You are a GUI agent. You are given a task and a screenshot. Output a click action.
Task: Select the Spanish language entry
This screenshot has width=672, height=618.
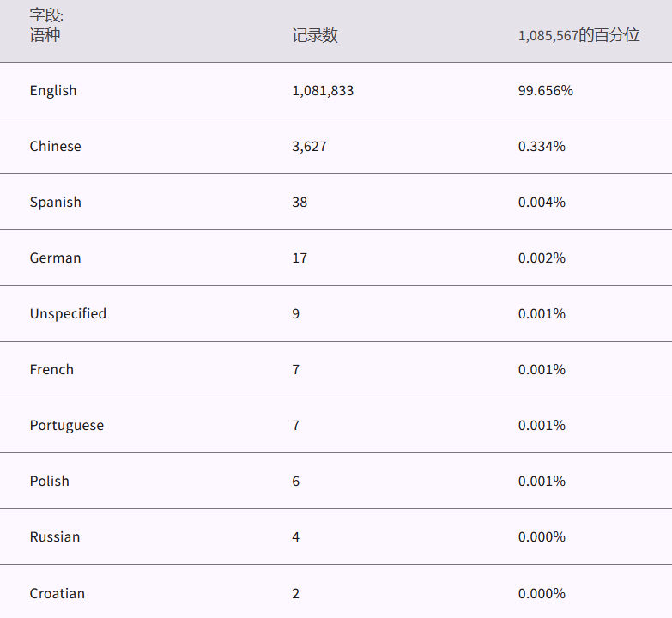coord(55,203)
